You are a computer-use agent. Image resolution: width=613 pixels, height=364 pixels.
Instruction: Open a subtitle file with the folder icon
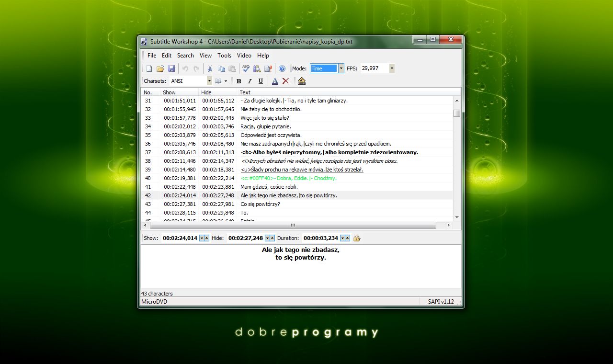(x=160, y=68)
